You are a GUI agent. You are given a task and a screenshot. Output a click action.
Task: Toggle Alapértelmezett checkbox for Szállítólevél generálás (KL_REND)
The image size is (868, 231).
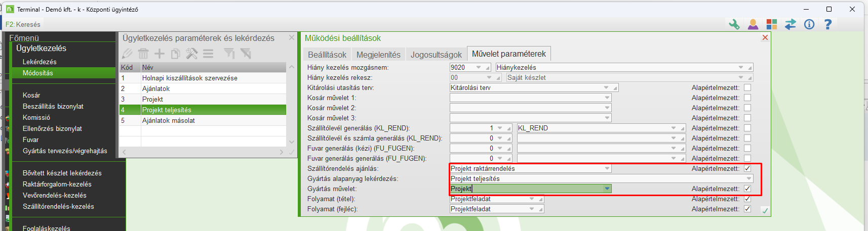tap(747, 128)
